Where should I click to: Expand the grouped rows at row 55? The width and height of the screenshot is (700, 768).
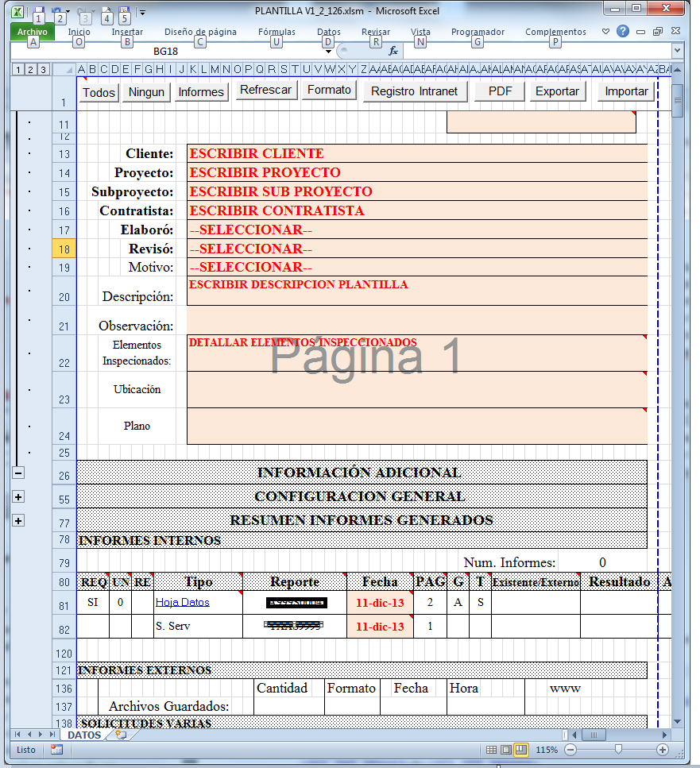[x=18, y=497]
